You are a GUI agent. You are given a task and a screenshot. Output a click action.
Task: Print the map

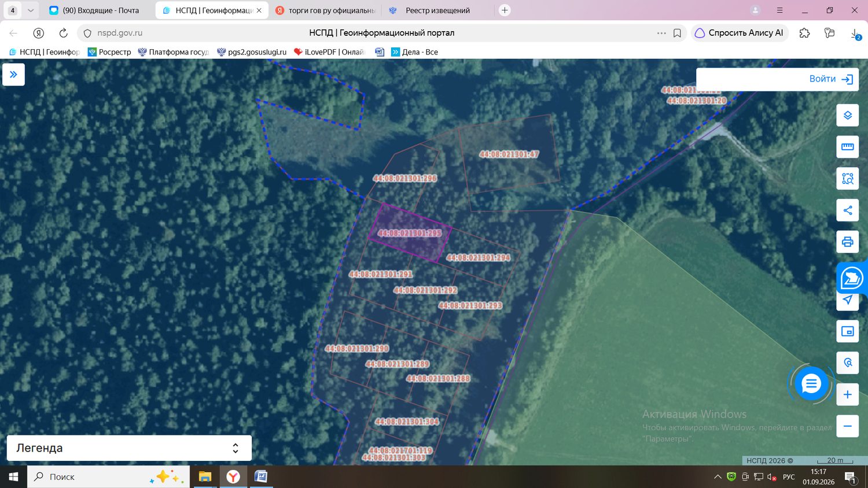(847, 242)
